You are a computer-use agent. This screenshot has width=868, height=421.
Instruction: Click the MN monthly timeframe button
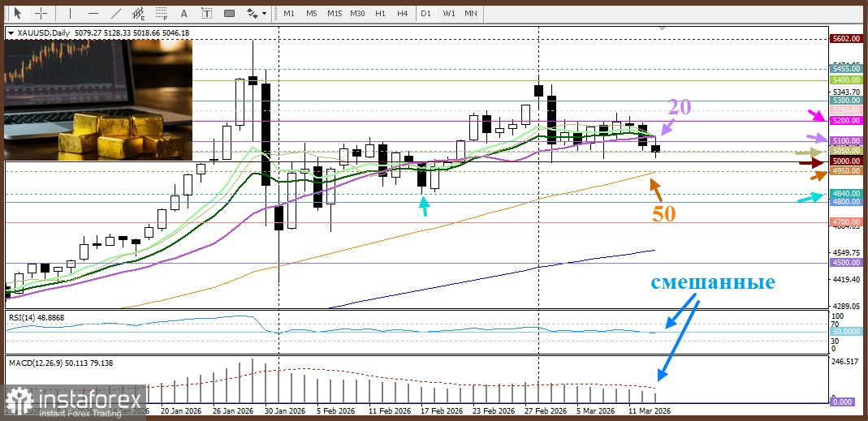(x=470, y=13)
